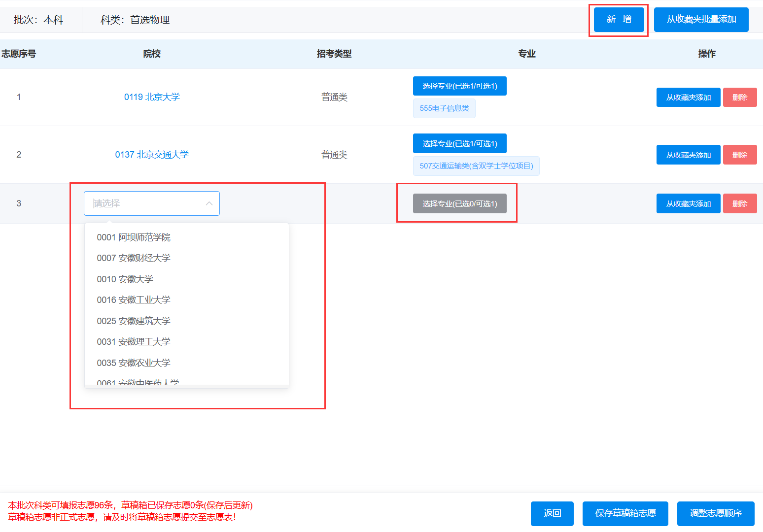This screenshot has width=763, height=532.
Task: Select 0010 安徽大学 from dropdown list
Action: 125,279
